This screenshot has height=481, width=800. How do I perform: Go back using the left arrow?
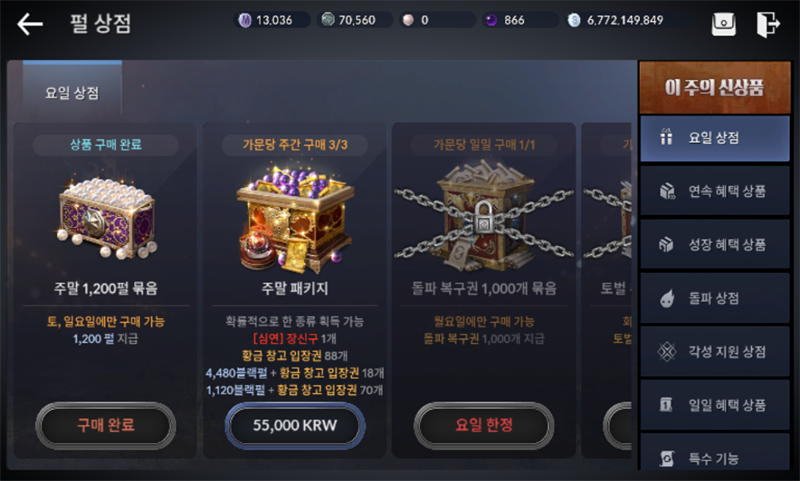(30, 24)
